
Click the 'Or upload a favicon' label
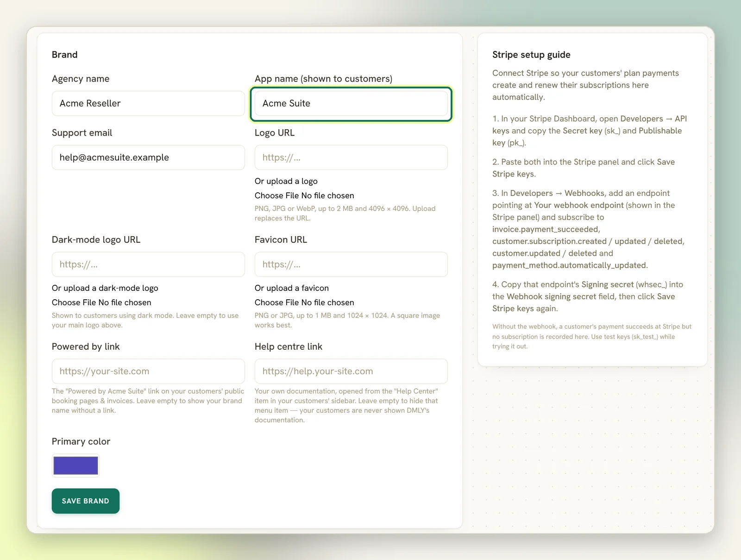click(292, 288)
